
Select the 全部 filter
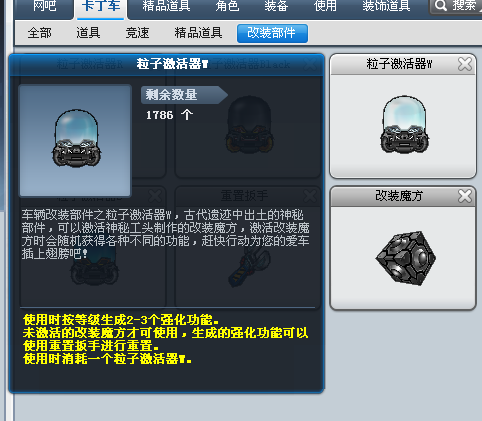40,33
